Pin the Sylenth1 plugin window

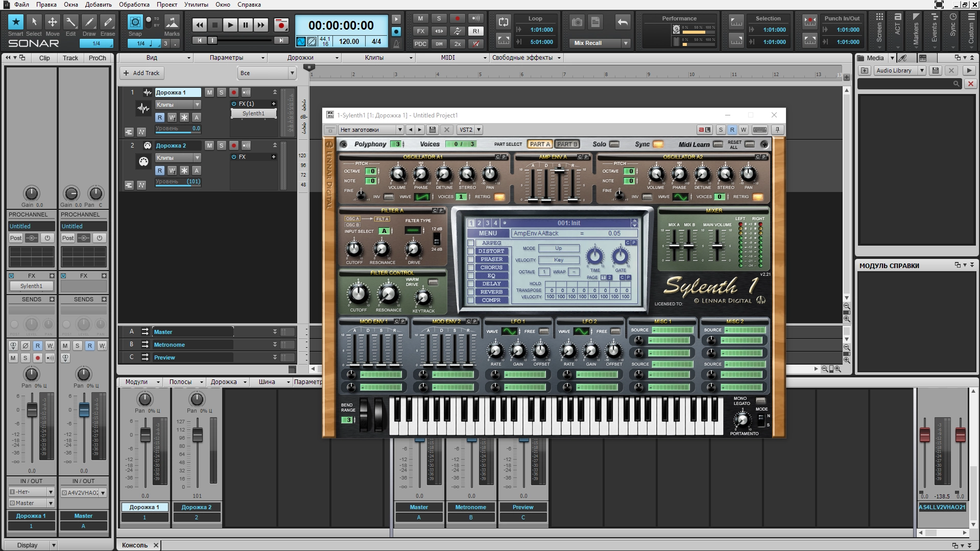[777, 130]
